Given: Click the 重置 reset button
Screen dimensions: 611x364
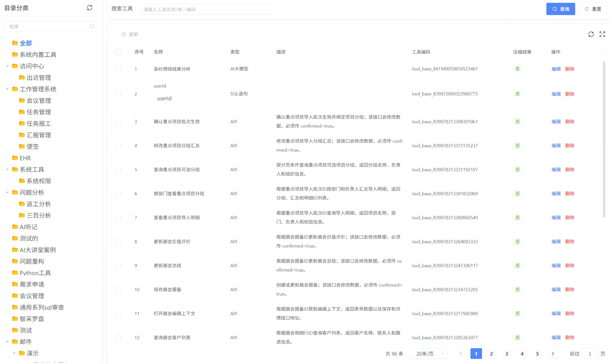Looking at the screenshot, I should (593, 9).
